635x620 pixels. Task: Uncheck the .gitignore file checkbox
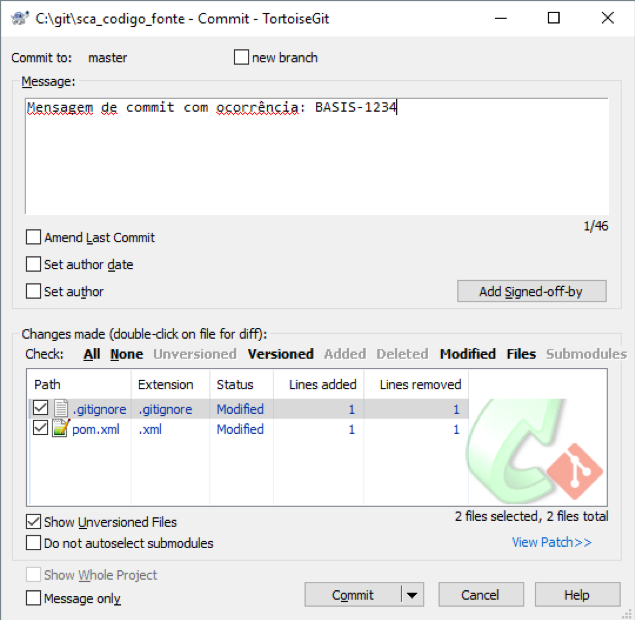[40, 408]
